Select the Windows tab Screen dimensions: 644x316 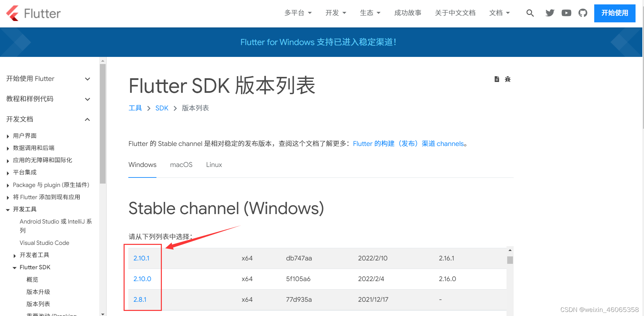click(x=142, y=165)
